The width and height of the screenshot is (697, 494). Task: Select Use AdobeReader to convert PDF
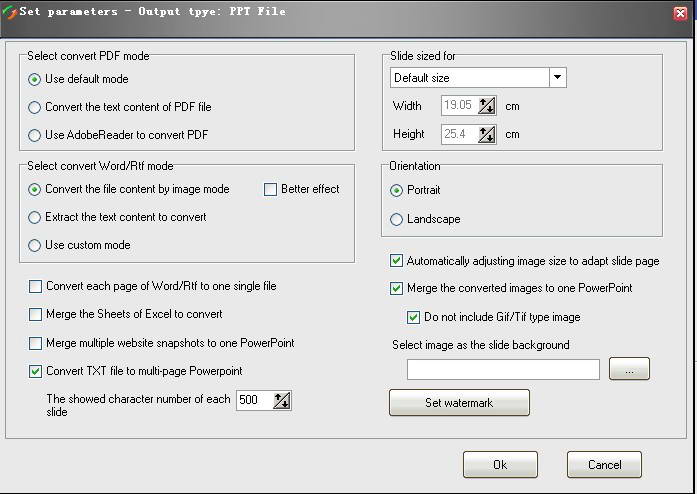pos(35,135)
